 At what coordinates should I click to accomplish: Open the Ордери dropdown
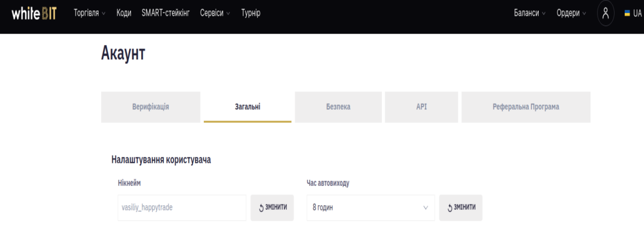[x=571, y=13]
